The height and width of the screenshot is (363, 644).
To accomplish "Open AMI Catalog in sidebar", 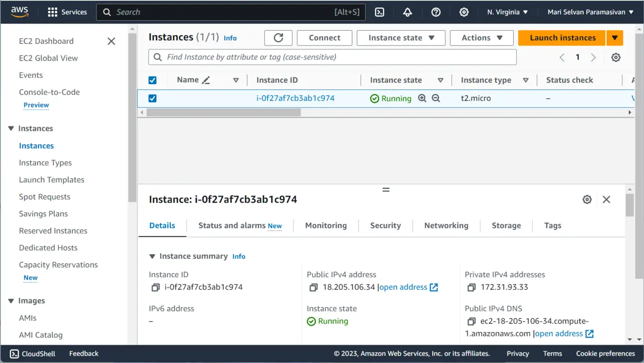I will point(41,335).
